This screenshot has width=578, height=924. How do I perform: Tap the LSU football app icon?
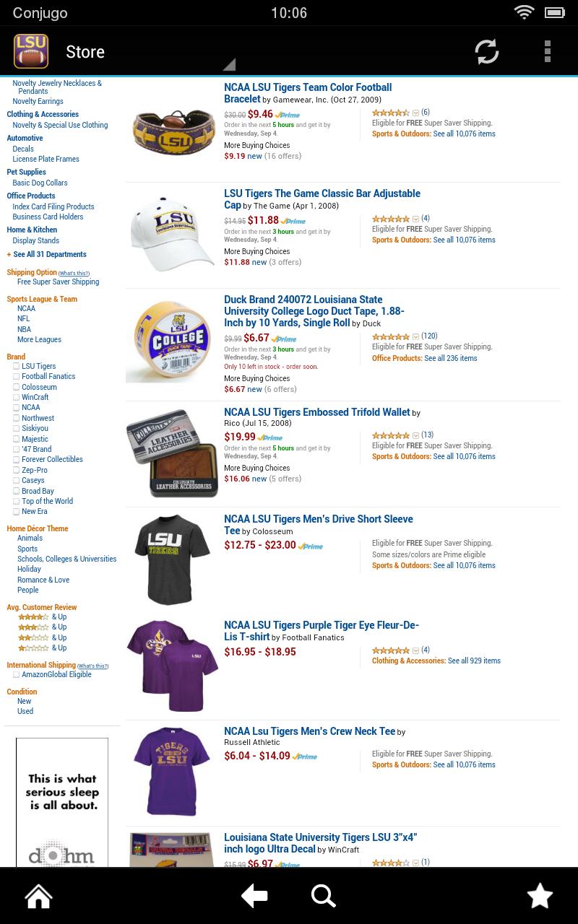pyautogui.click(x=31, y=52)
